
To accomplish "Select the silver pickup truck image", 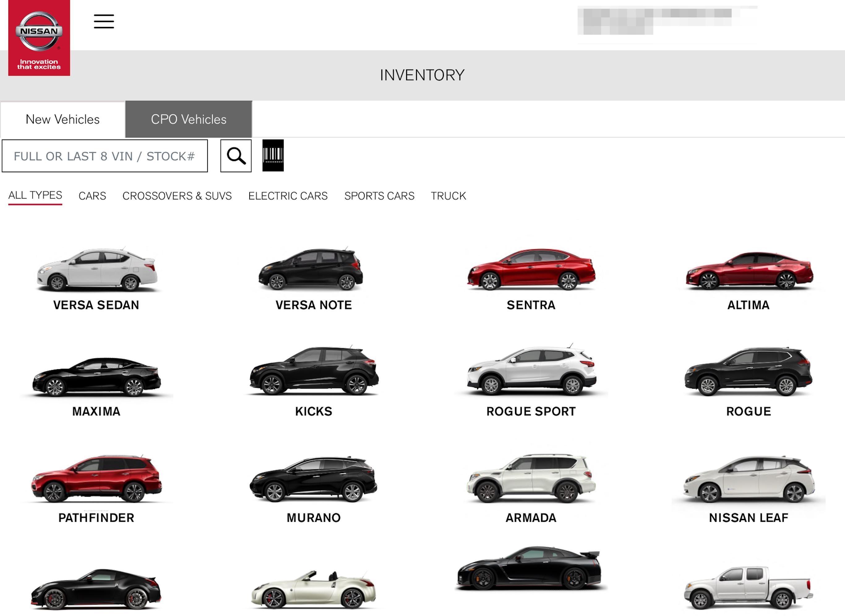I will [x=748, y=588].
